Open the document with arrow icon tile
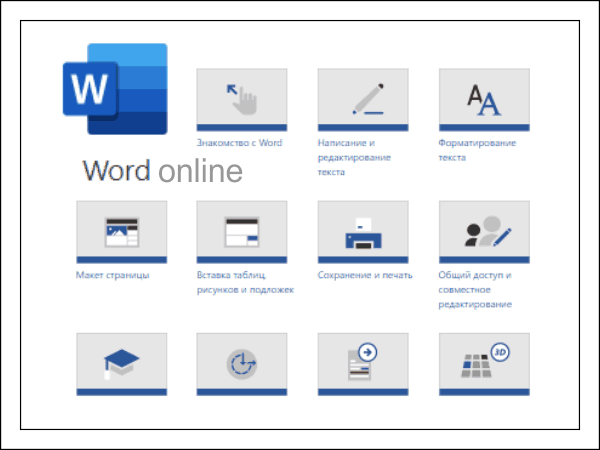The image size is (600, 450). point(363,363)
